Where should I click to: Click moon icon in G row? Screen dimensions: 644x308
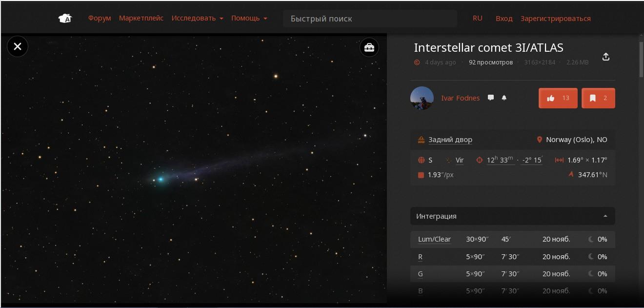coord(591,274)
